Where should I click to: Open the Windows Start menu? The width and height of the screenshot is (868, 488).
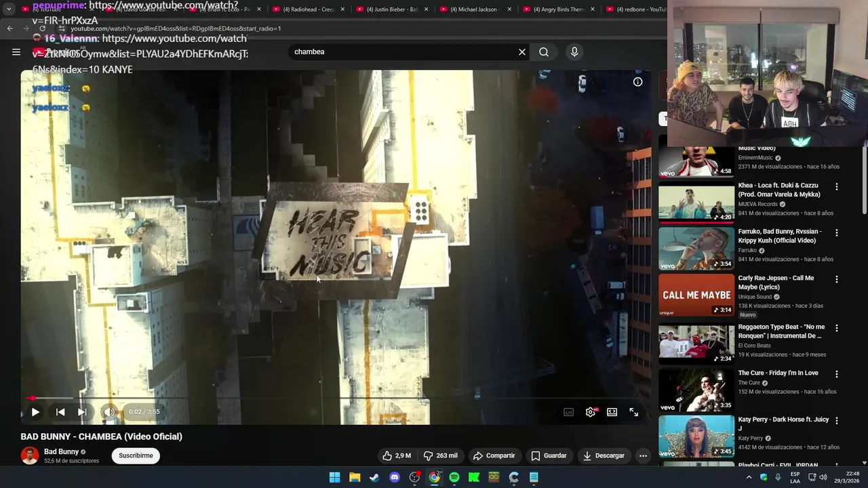pos(334,477)
